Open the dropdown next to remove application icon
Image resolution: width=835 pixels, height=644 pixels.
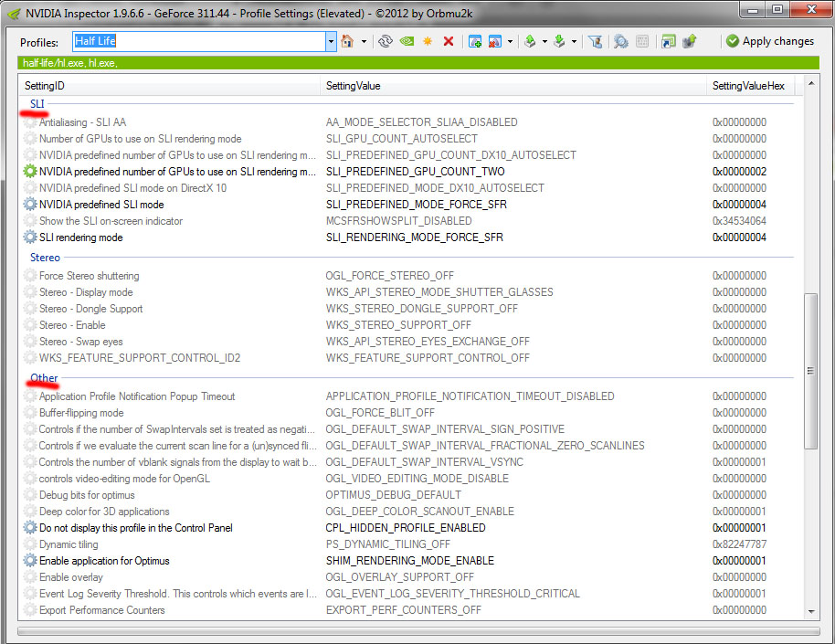[510, 41]
